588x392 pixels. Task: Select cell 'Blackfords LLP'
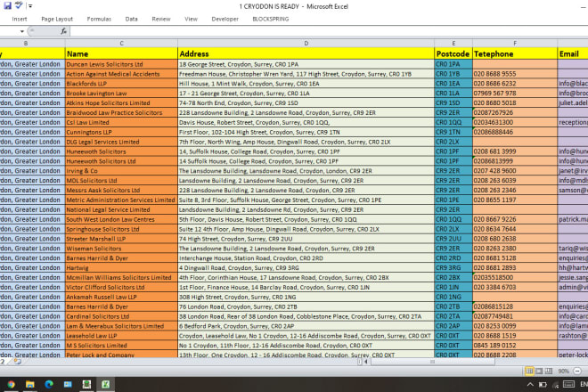(x=121, y=84)
